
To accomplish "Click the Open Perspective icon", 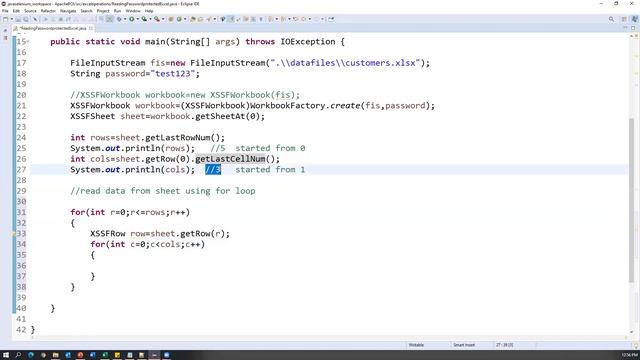I will pyautogui.click(x=624, y=19).
